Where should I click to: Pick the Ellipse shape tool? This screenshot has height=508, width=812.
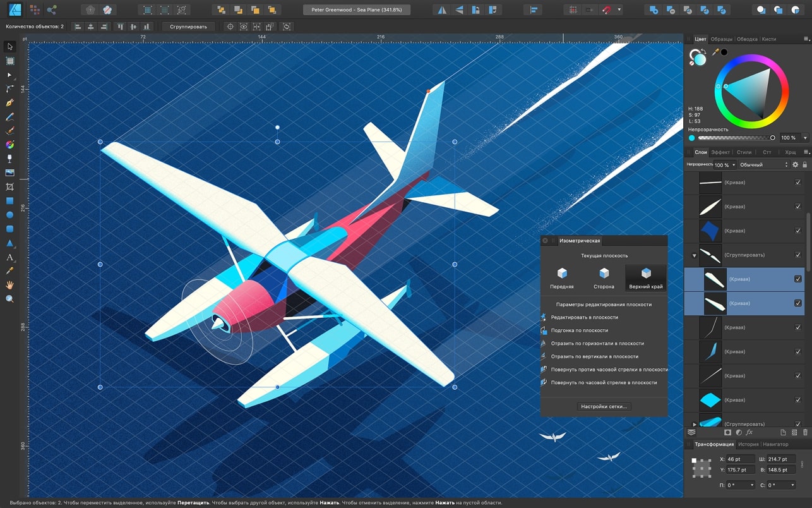pyautogui.click(x=9, y=215)
